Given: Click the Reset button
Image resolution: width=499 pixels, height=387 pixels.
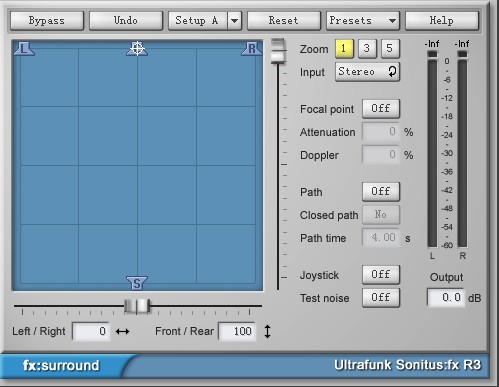Looking at the screenshot, I should coord(284,21).
